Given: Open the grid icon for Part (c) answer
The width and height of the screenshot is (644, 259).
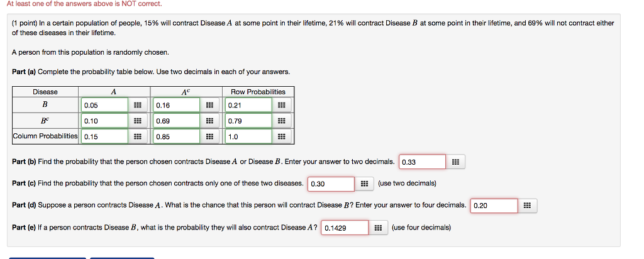Looking at the screenshot, I should [x=364, y=184].
